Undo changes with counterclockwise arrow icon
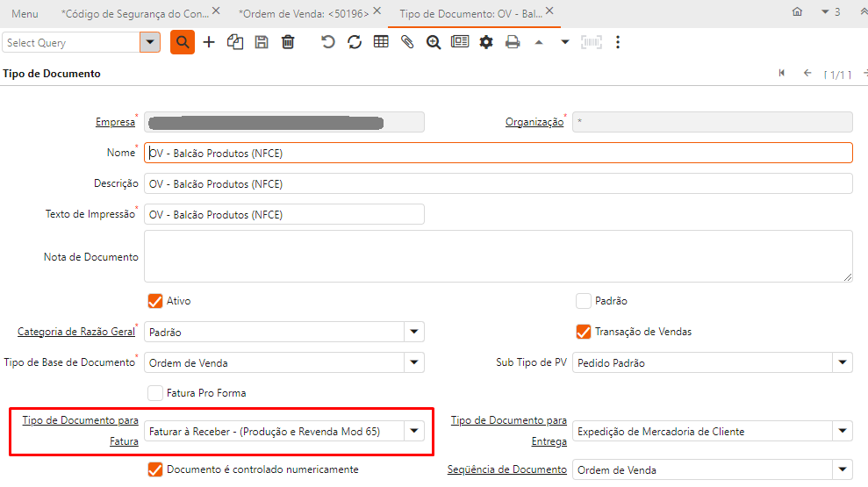 click(327, 42)
